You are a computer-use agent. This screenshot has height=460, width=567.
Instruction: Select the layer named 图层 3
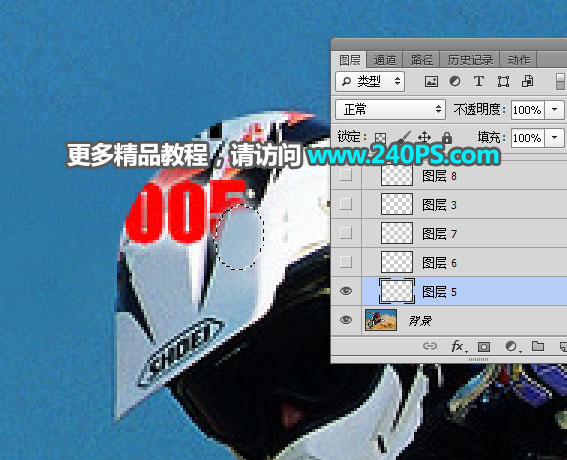439,205
